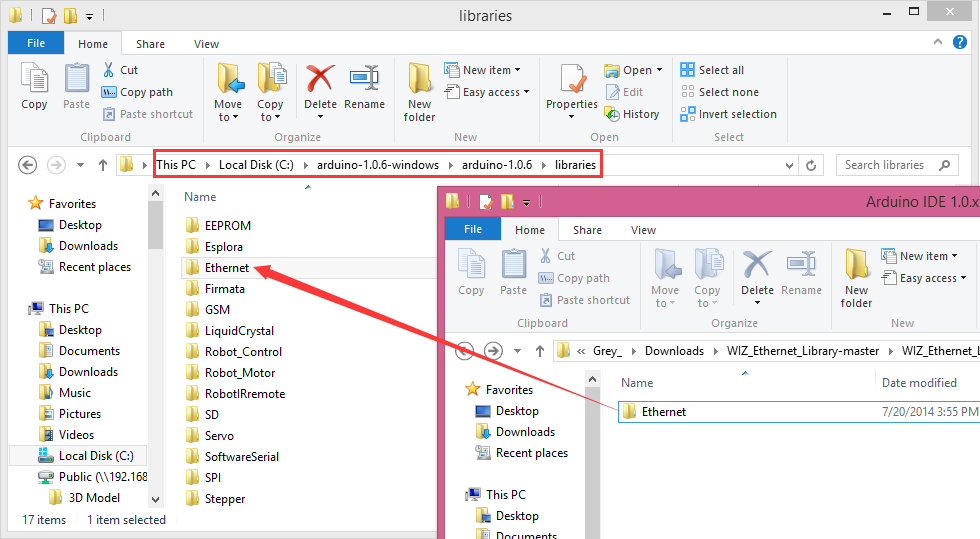This screenshot has height=539, width=980.
Task: Click Date modified column header in Arduino IDE window
Action: point(919,383)
